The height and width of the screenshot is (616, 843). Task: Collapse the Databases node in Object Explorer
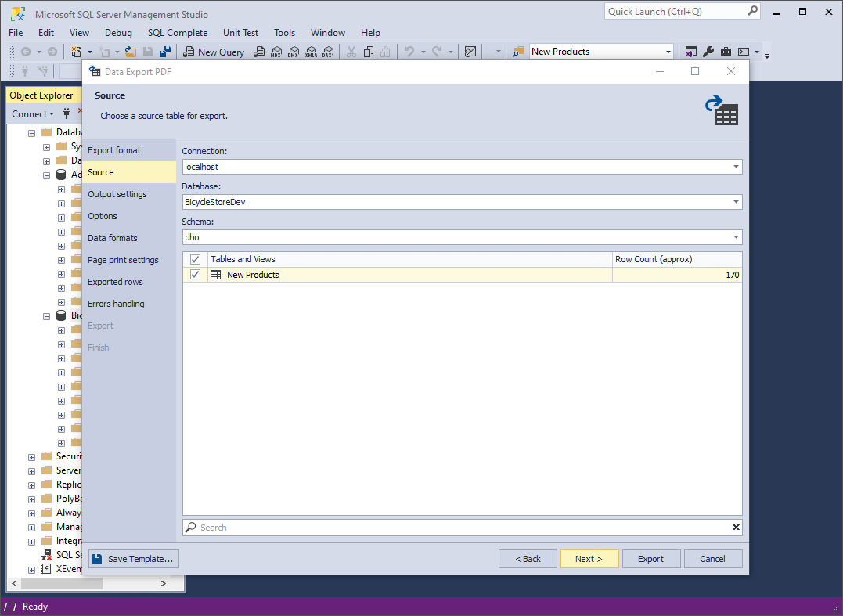tap(31, 131)
